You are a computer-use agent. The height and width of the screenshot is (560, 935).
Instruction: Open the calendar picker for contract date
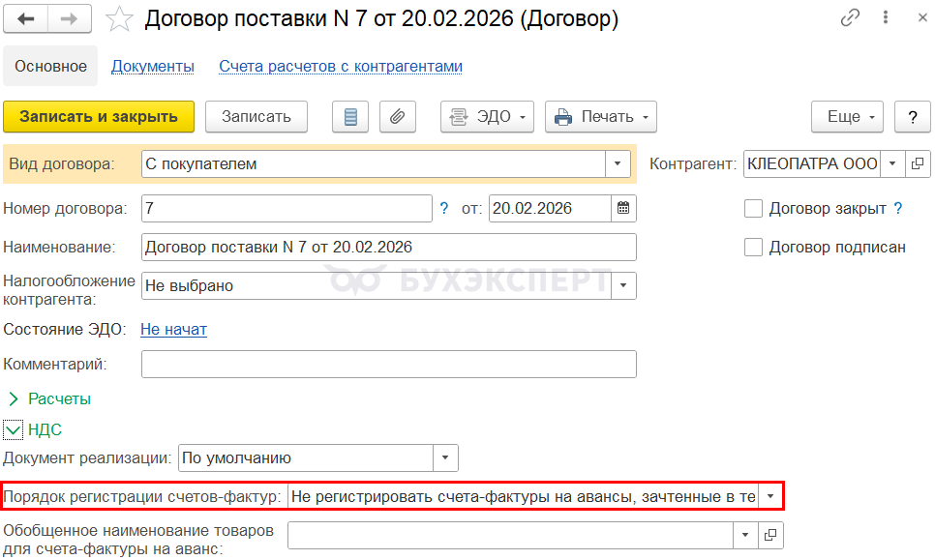coord(623,209)
